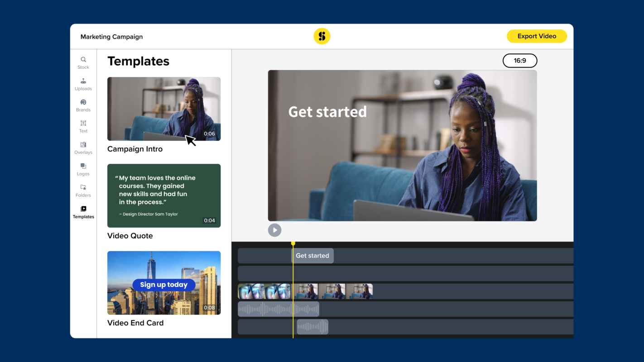
Task: Play the video preview
Action: point(275,230)
